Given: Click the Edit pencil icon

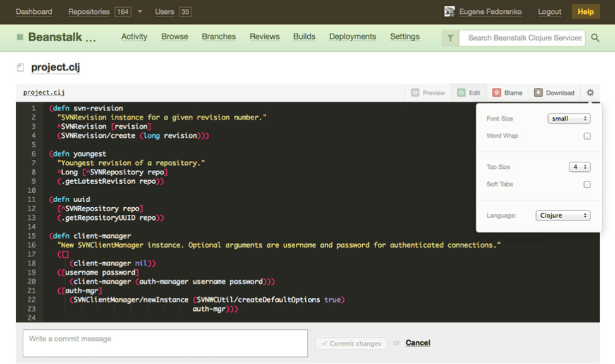Looking at the screenshot, I should [x=461, y=93].
